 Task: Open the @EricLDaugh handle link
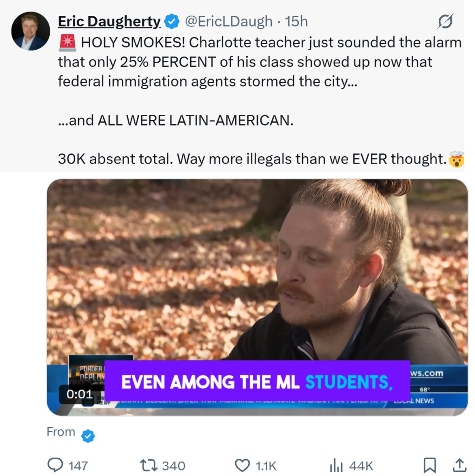pos(229,21)
